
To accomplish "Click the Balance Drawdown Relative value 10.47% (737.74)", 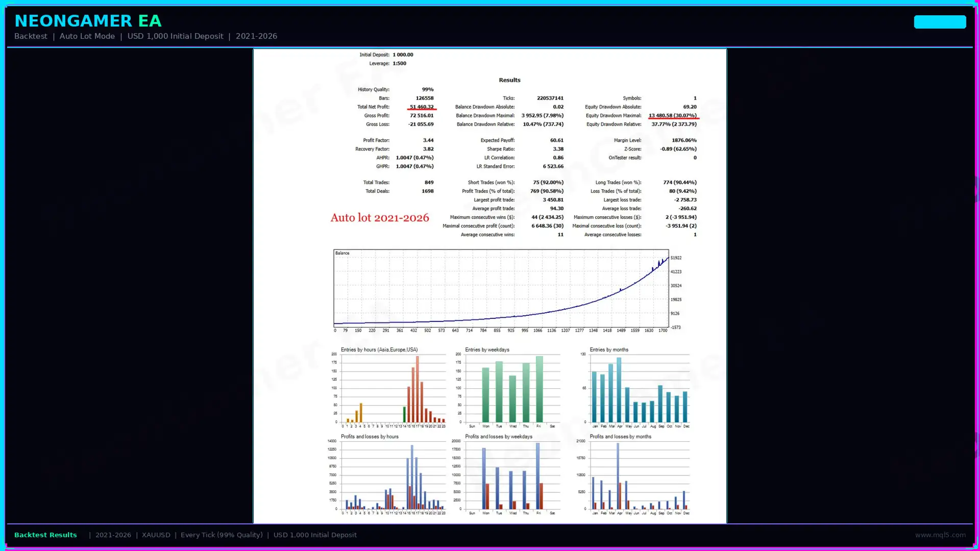I will [x=543, y=124].
